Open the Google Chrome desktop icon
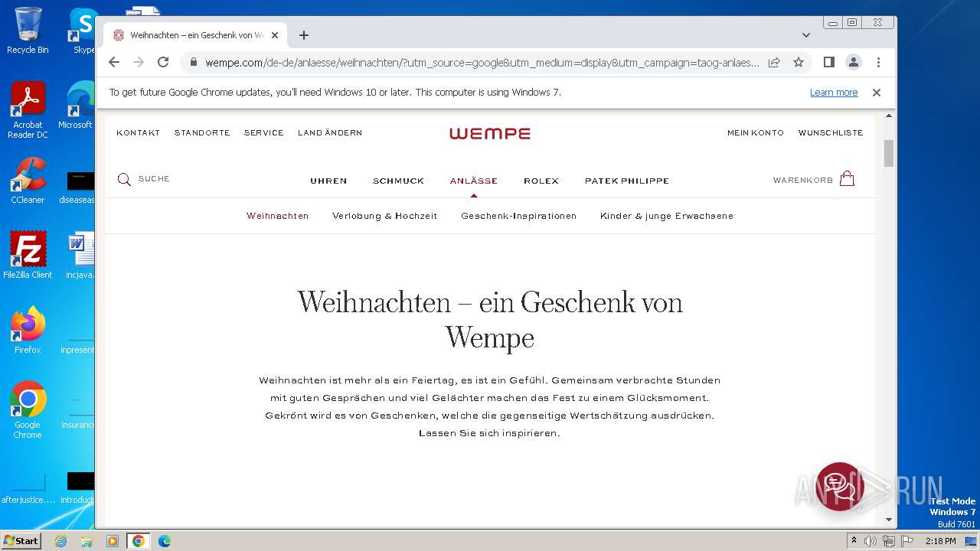The image size is (980, 551). point(28,410)
